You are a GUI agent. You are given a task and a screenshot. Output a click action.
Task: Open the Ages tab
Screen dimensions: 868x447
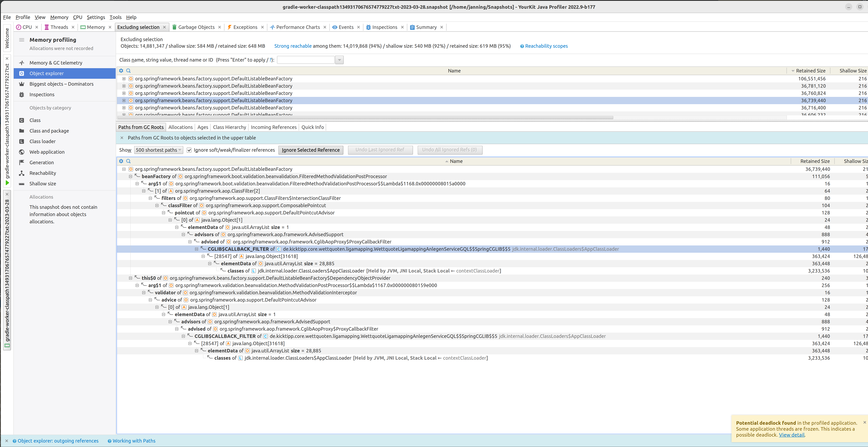tap(202, 127)
